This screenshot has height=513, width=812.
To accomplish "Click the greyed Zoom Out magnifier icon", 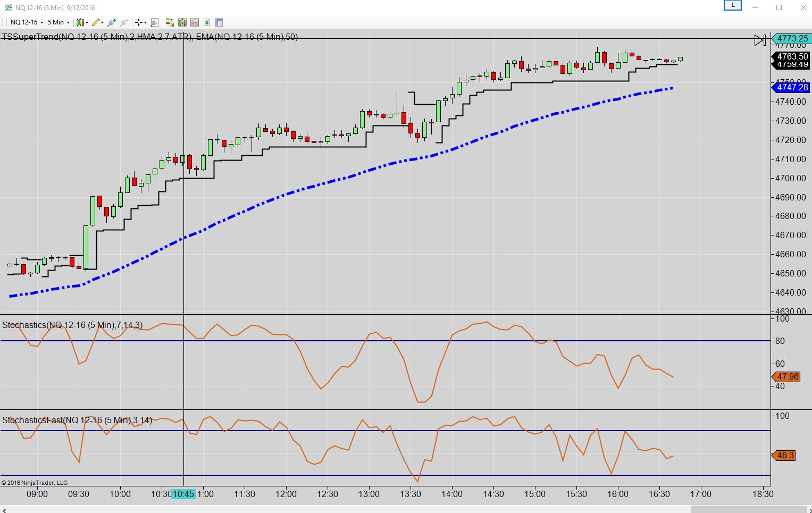I will (x=124, y=22).
